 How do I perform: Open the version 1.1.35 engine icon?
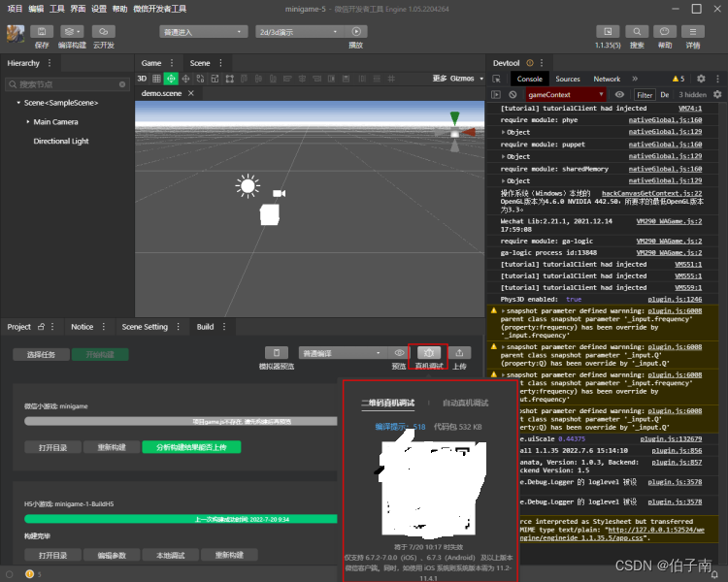pos(608,32)
